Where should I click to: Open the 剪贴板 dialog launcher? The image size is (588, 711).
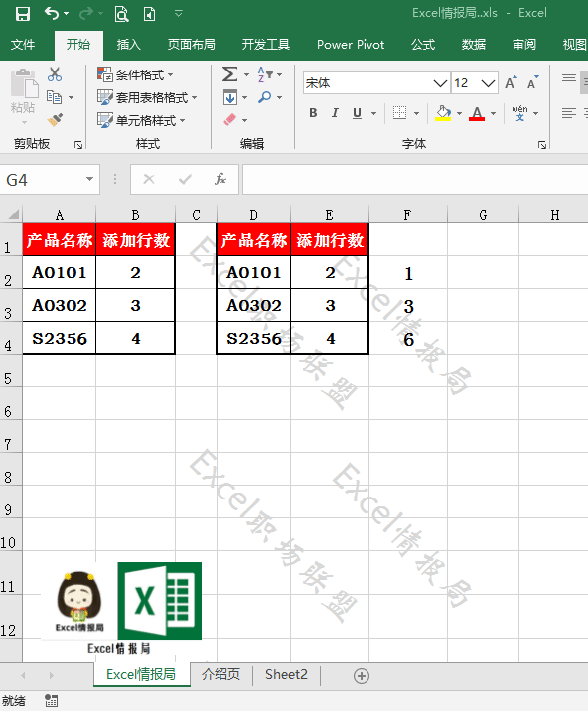point(78,145)
